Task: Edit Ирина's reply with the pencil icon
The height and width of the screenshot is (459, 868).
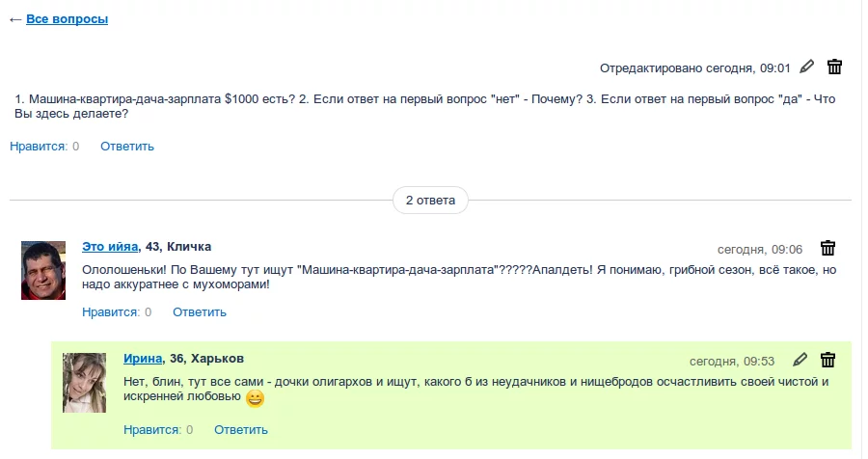Action: coord(800,360)
